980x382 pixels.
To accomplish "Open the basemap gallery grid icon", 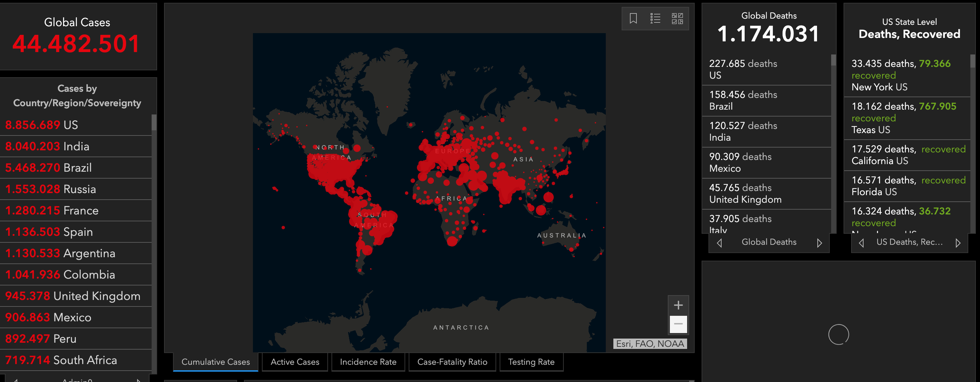I will (677, 18).
